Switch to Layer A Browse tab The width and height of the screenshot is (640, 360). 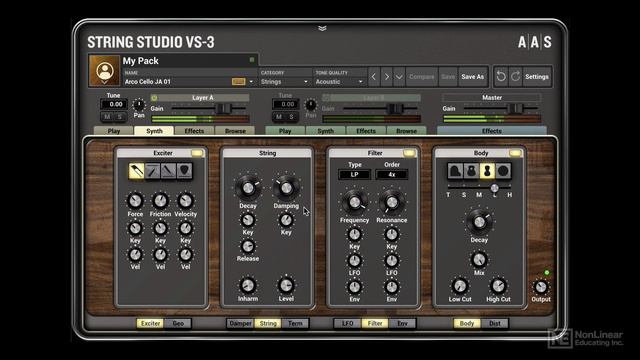[x=235, y=131]
